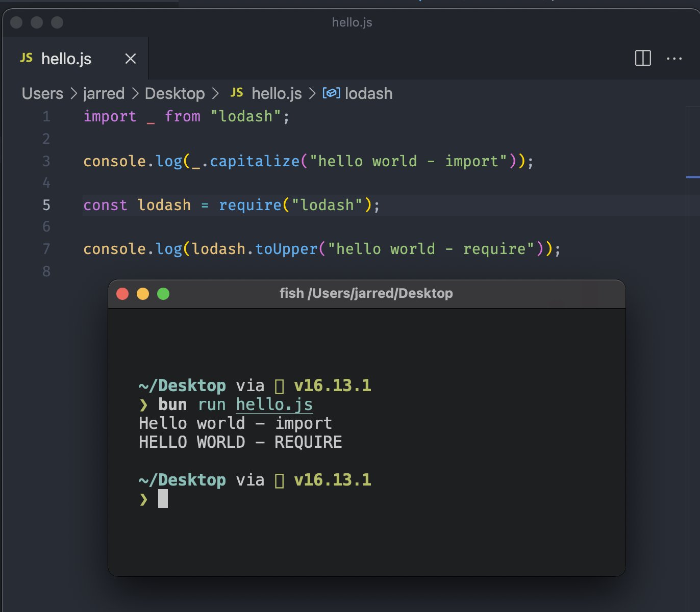
Task: Click the lodash package icon in the breadcrumb bar
Action: [x=331, y=93]
